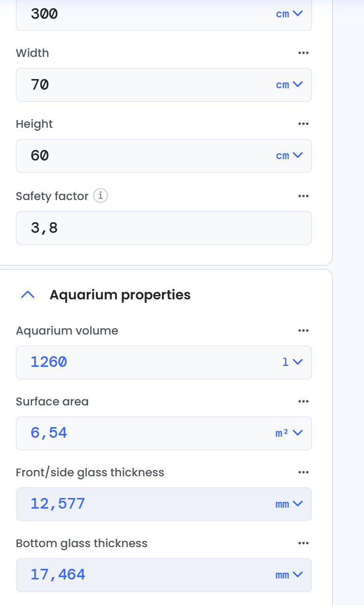Collapse the Aquarium properties section

28,295
